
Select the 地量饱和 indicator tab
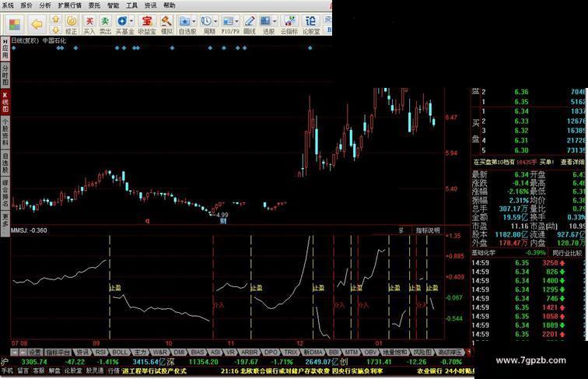coord(395,352)
